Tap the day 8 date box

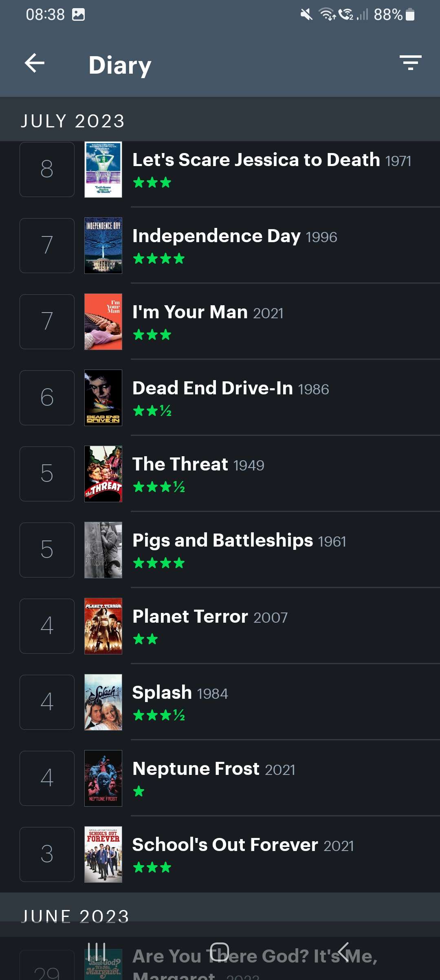click(47, 169)
